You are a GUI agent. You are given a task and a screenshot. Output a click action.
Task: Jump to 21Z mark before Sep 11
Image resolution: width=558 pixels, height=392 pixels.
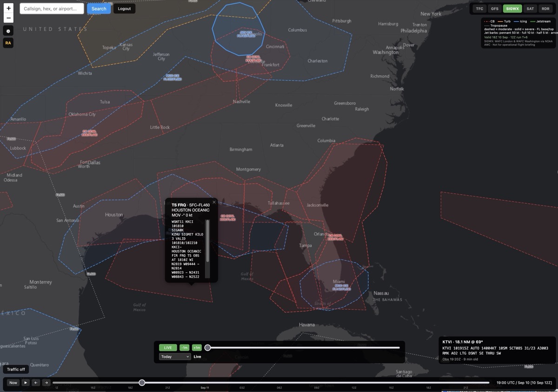[167, 387]
